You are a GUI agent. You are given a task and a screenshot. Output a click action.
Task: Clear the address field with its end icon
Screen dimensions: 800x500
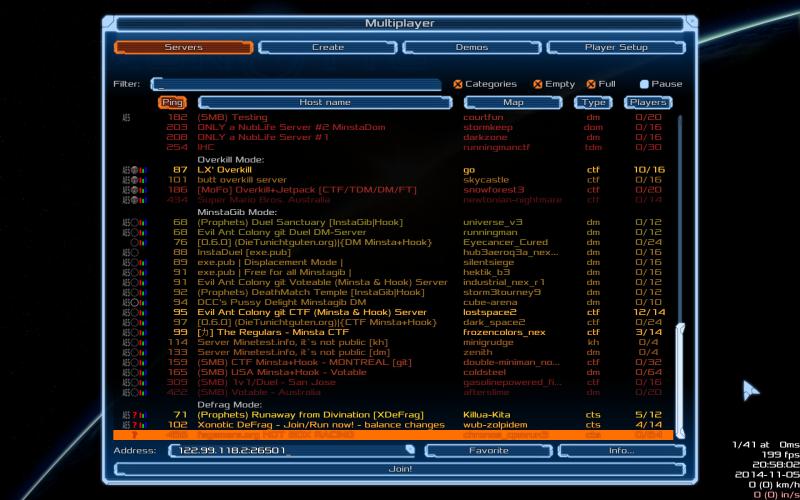(410, 450)
